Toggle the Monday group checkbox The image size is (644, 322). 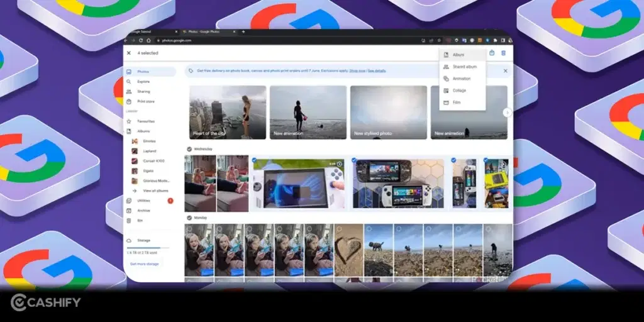coord(189,218)
